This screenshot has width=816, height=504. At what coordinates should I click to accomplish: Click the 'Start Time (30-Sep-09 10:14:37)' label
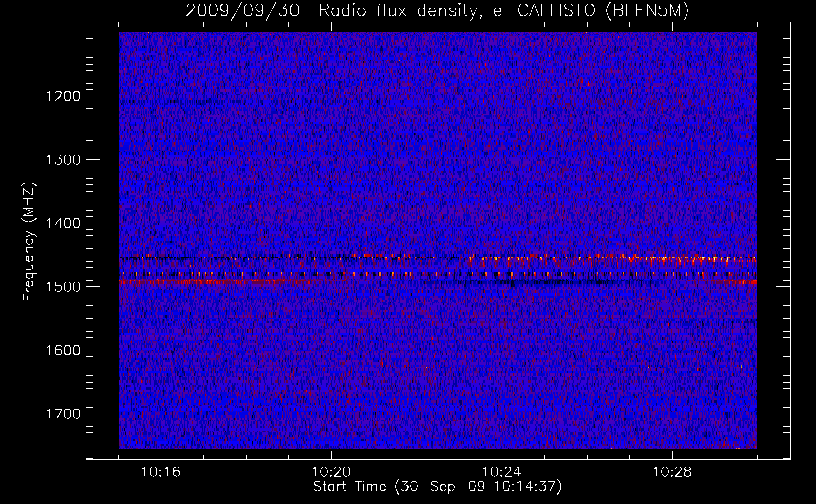tap(437, 487)
